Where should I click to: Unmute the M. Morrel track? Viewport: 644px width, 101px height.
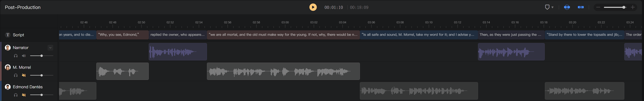24,75
